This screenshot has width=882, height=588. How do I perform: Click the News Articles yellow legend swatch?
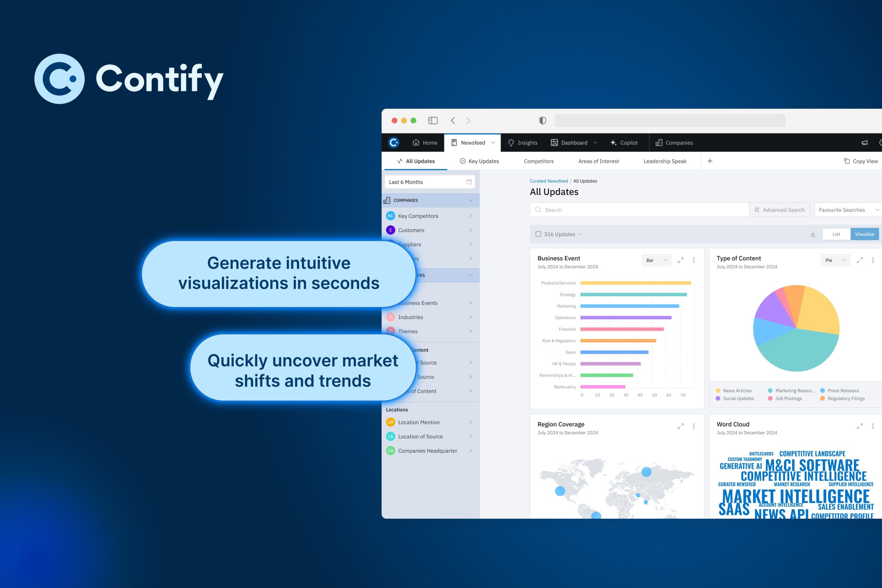717,390
